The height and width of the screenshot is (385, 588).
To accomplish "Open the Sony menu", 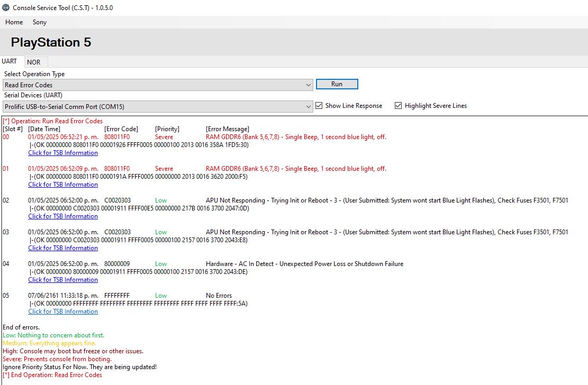I will 39,22.
